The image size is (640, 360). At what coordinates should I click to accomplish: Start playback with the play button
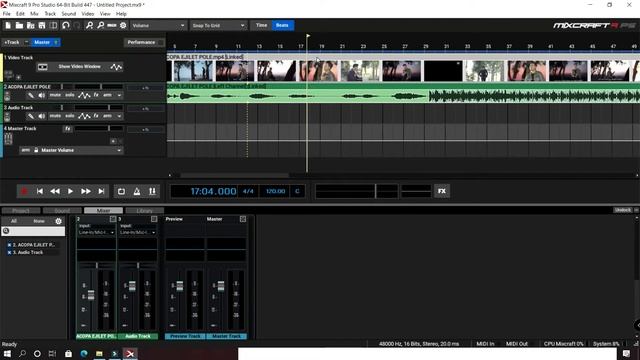tap(70, 191)
